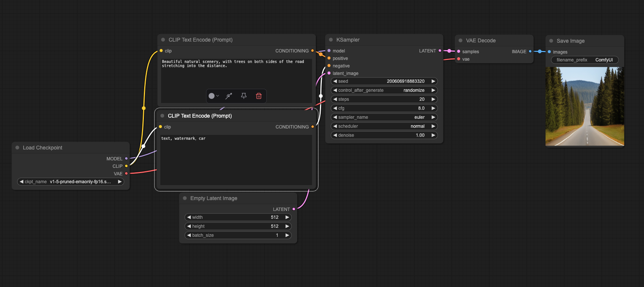Click into the 'Beautiful natural scenery' prompt text box
Image resolution: width=644 pixels, height=287 pixels.
(x=236, y=81)
